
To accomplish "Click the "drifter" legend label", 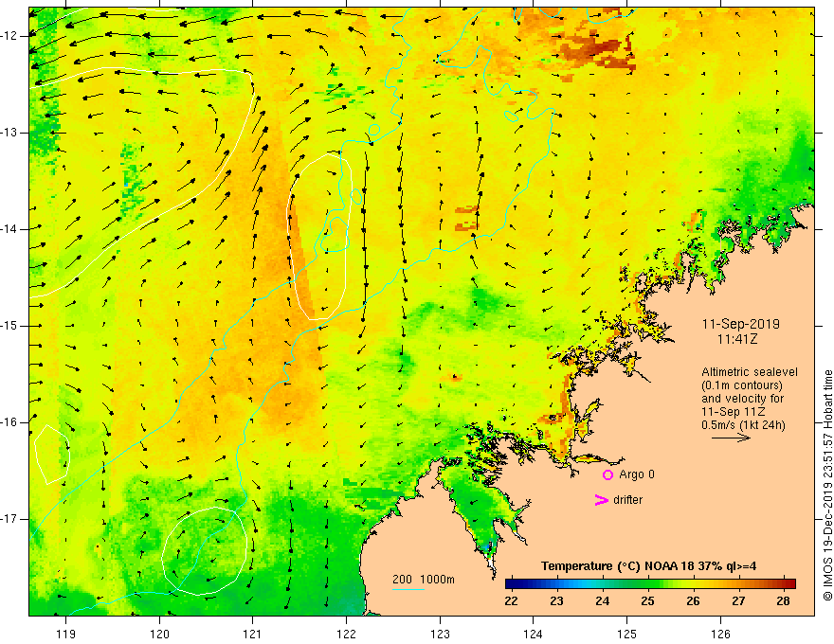I will [x=627, y=500].
